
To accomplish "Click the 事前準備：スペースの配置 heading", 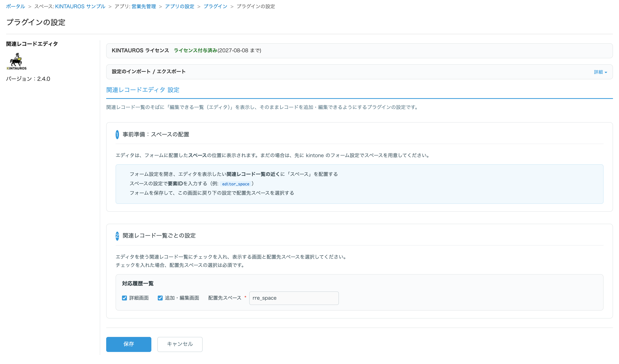I will (x=156, y=134).
